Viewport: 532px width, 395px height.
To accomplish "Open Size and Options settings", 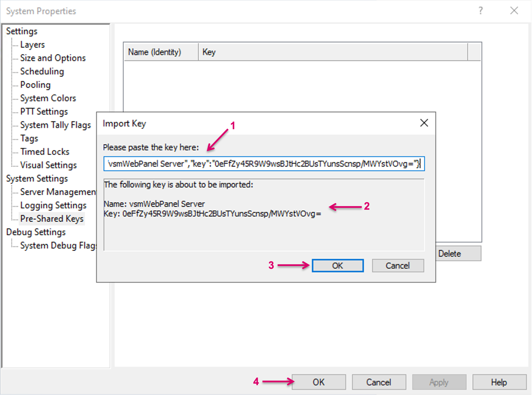I will pos(53,58).
